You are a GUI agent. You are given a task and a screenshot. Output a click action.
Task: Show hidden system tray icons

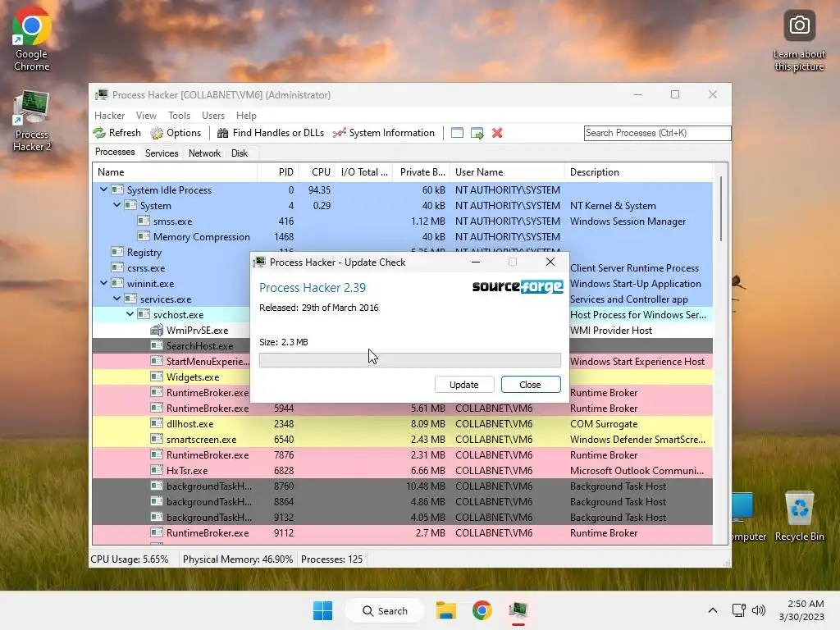(713, 610)
